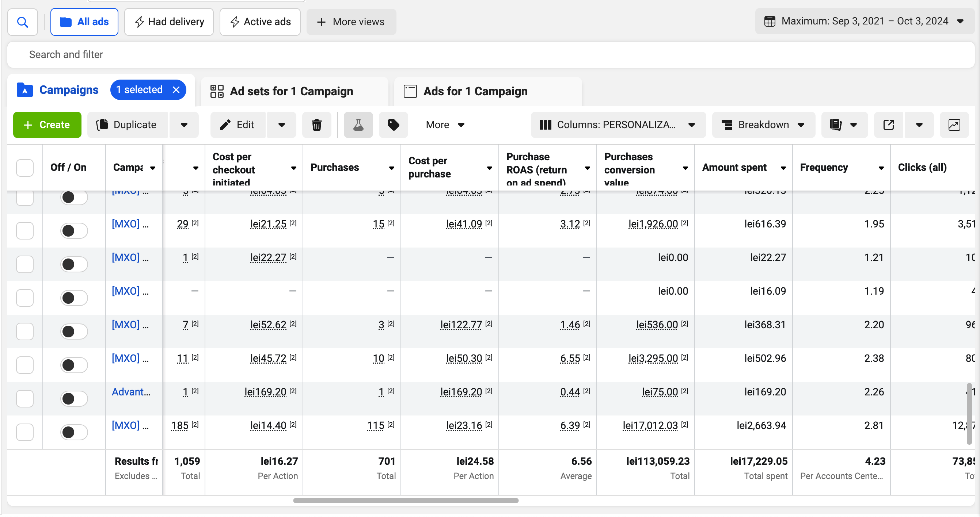Click the vertical scrollbar thumb
Viewport: 980px width, 517px height.
(x=969, y=414)
